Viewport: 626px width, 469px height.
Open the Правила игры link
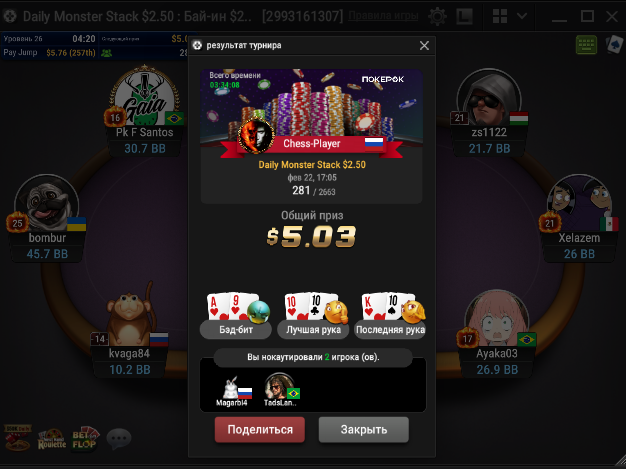[383, 16]
